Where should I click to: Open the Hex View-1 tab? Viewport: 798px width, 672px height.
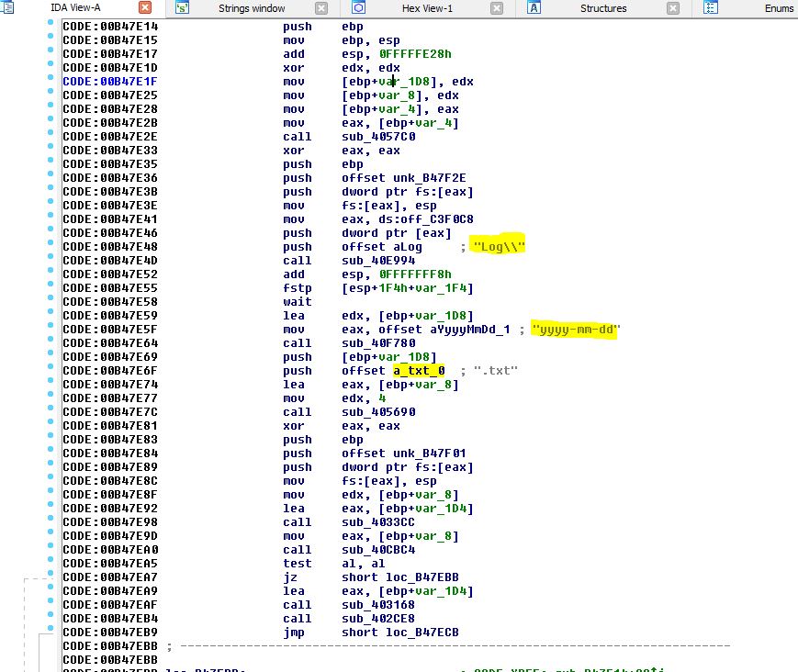coord(426,8)
